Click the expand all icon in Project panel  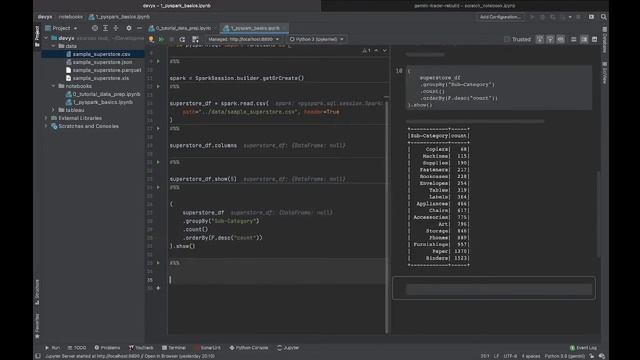pos(105,28)
